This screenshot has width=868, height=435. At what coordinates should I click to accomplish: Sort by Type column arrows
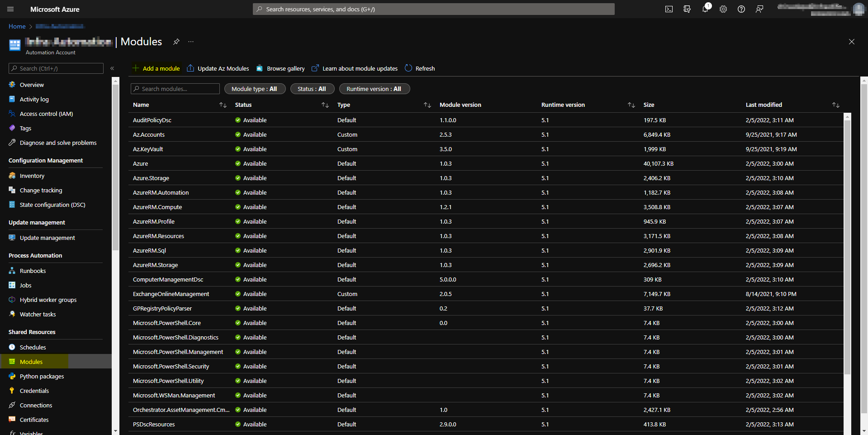427,105
